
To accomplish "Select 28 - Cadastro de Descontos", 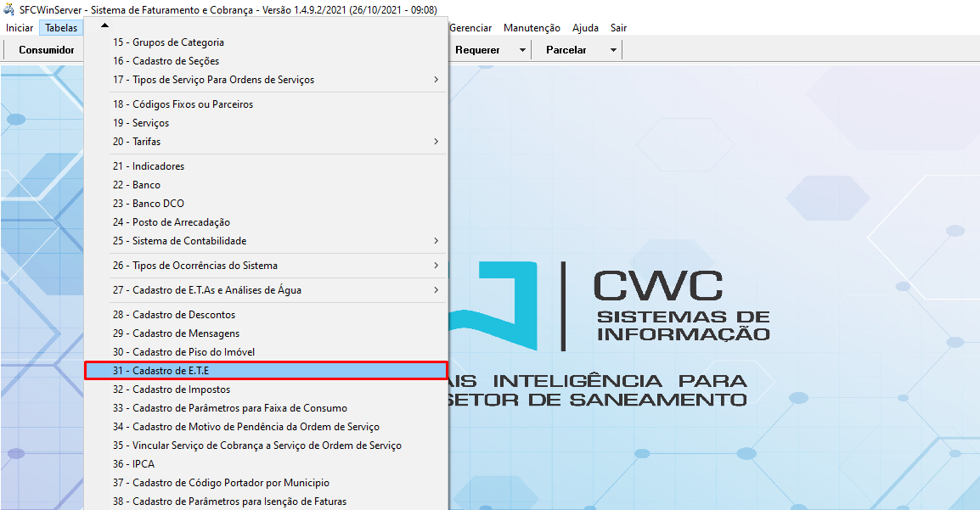I will [173, 315].
